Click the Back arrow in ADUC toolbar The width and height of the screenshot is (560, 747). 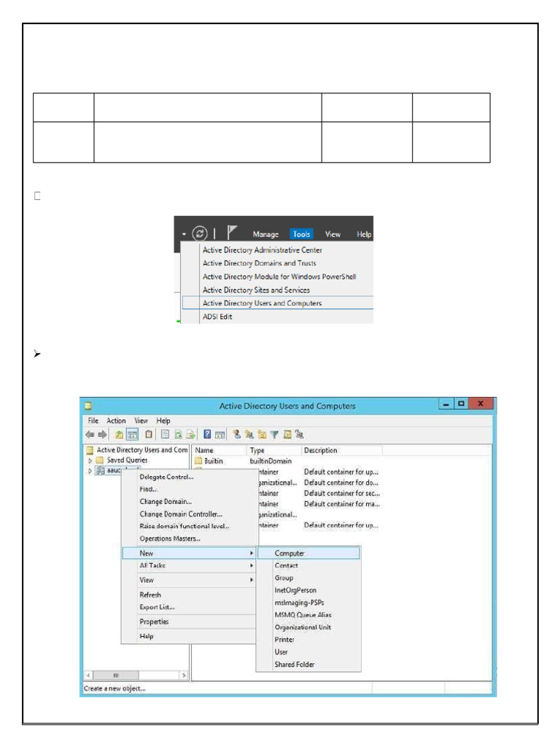click(90, 434)
